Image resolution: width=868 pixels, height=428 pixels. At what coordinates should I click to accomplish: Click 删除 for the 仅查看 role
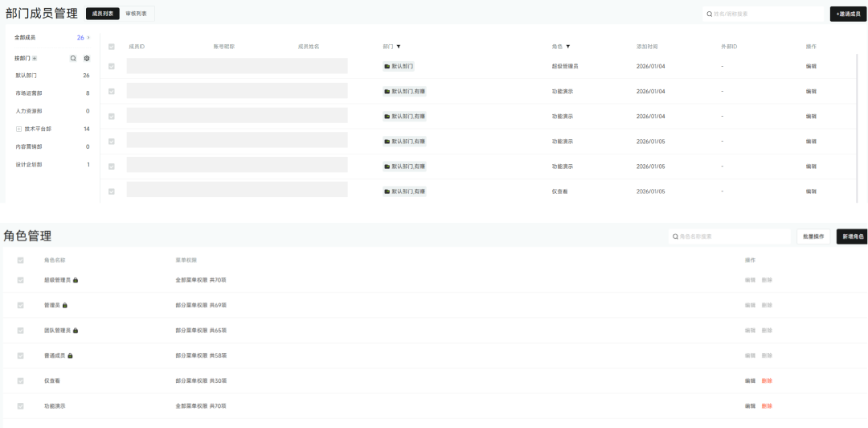[x=767, y=381]
